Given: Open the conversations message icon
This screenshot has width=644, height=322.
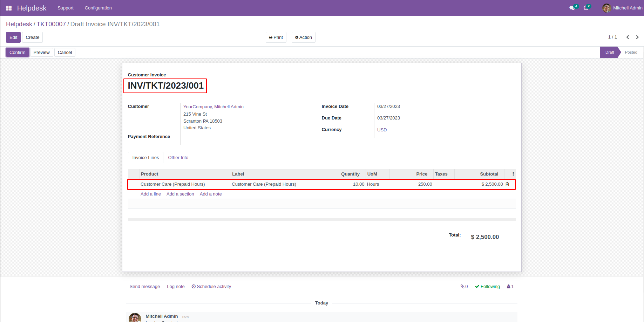Looking at the screenshot, I should [572, 8].
